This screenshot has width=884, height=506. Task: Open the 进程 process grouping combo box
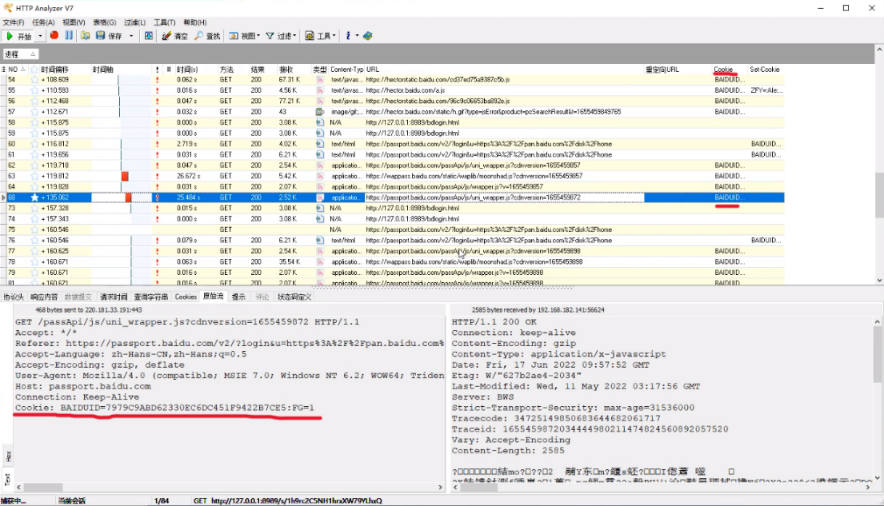point(20,54)
